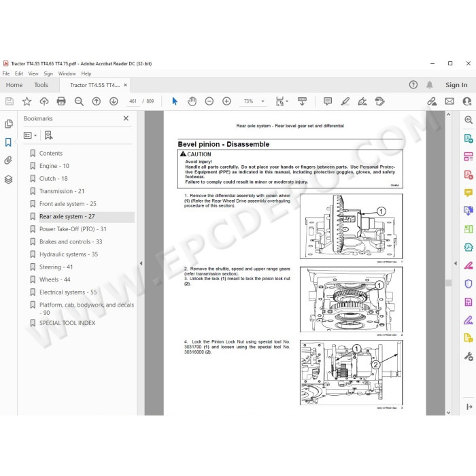Open the help question mark icon
This screenshot has height=476, width=476.
413,85
